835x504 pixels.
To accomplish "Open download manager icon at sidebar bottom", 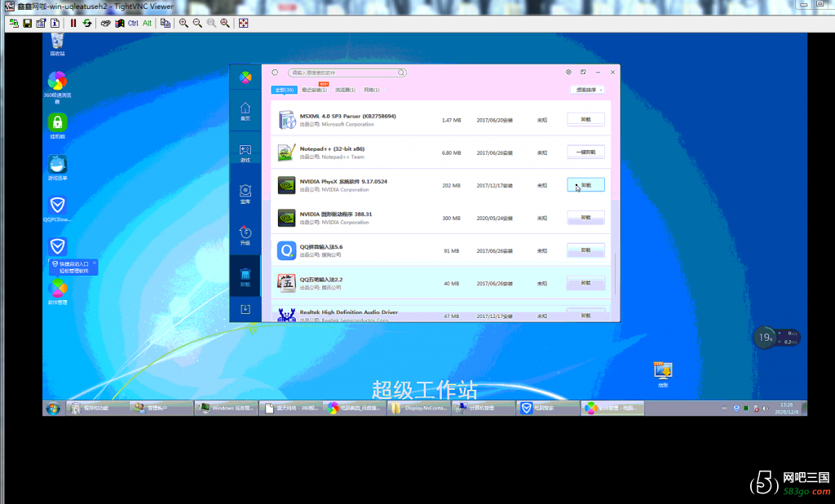I will [245, 310].
